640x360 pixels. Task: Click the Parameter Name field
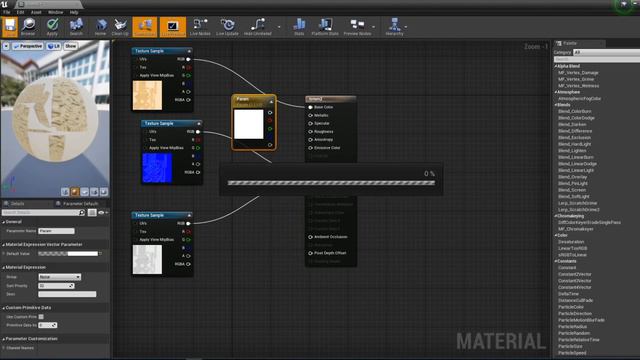click(x=56, y=231)
